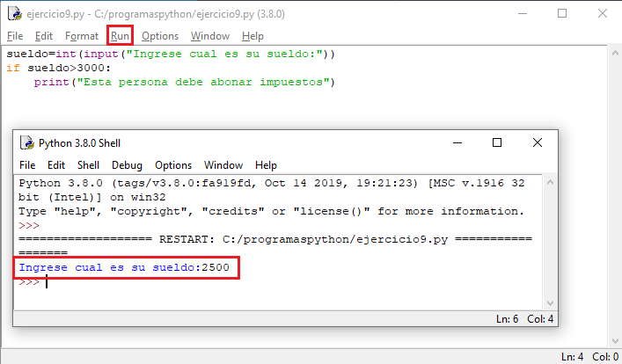Open the Options menu in Python Shell
Screen dimensions: 622x364
click(x=173, y=165)
